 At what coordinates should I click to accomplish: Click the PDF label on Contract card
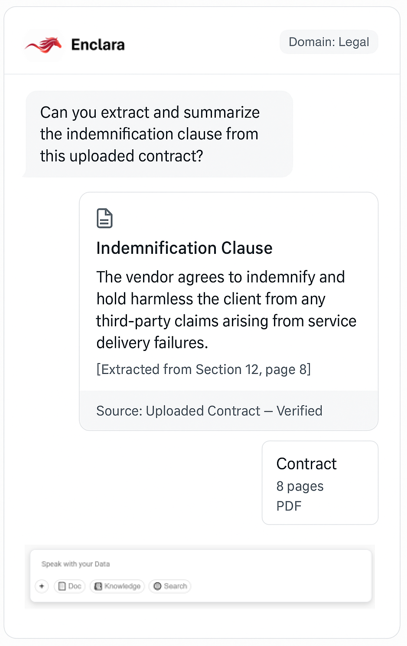[x=289, y=506]
